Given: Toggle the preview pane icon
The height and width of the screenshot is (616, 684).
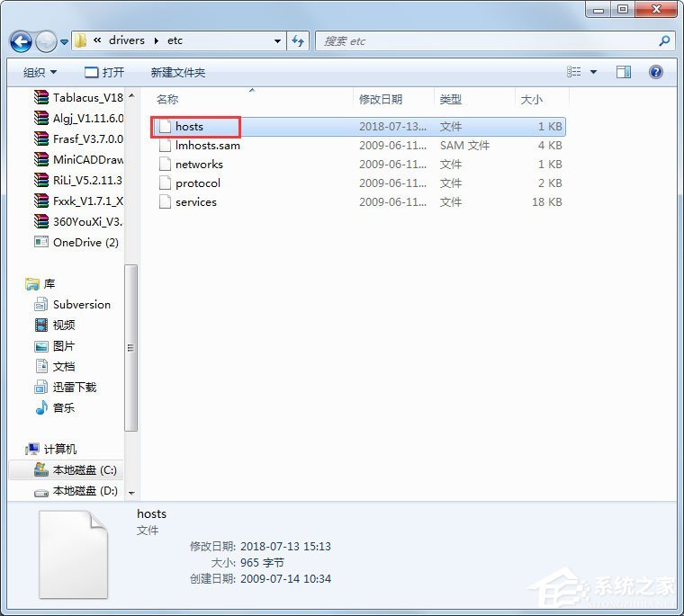Looking at the screenshot, I should pos(626,72).
